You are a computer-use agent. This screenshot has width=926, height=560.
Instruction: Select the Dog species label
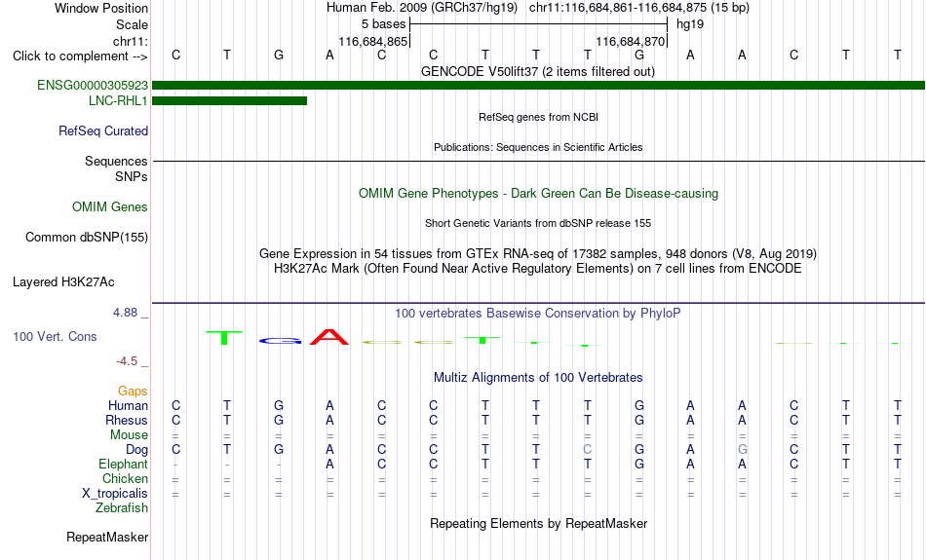point(137,450)
